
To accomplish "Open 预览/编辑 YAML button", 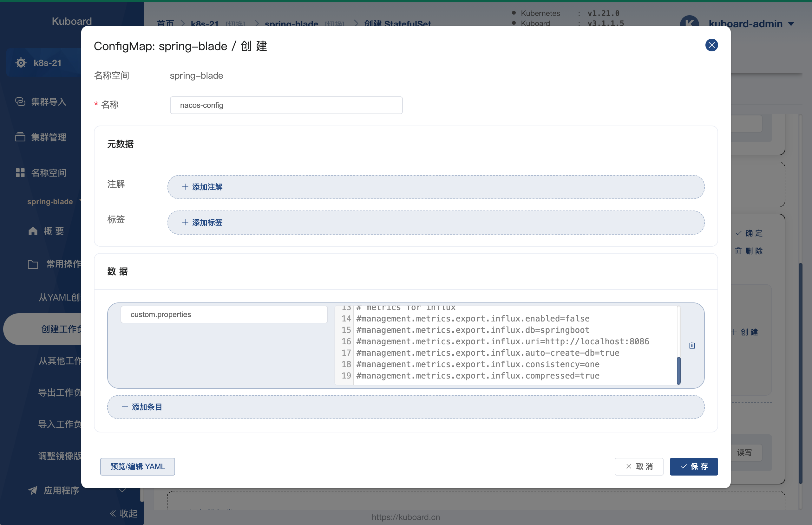I will [x=137, y=466].
